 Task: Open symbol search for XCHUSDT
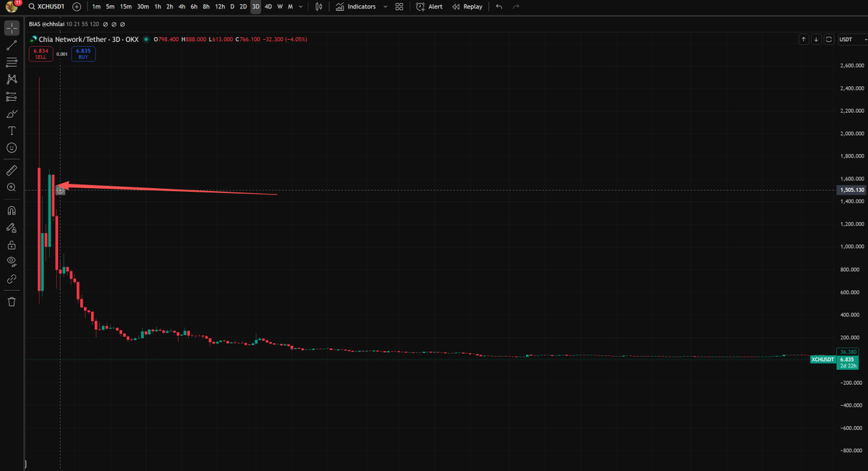46,7
